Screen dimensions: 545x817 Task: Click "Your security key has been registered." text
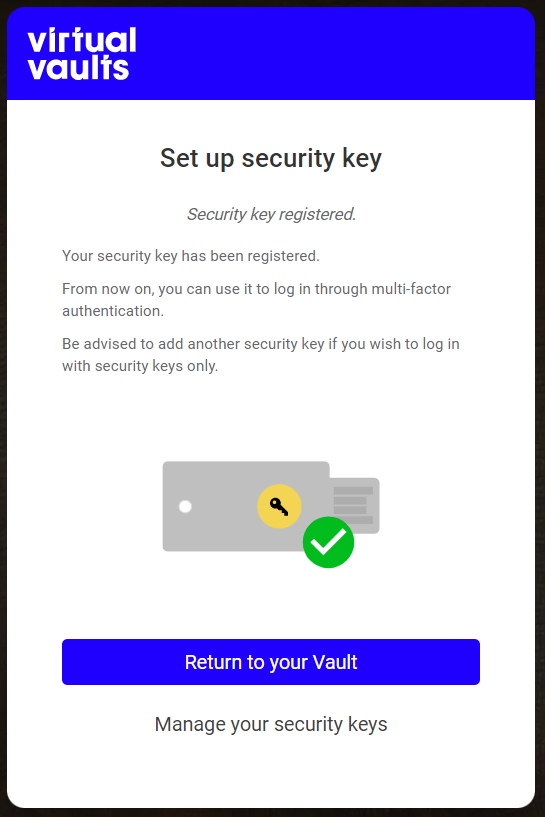tap(191, 256)
